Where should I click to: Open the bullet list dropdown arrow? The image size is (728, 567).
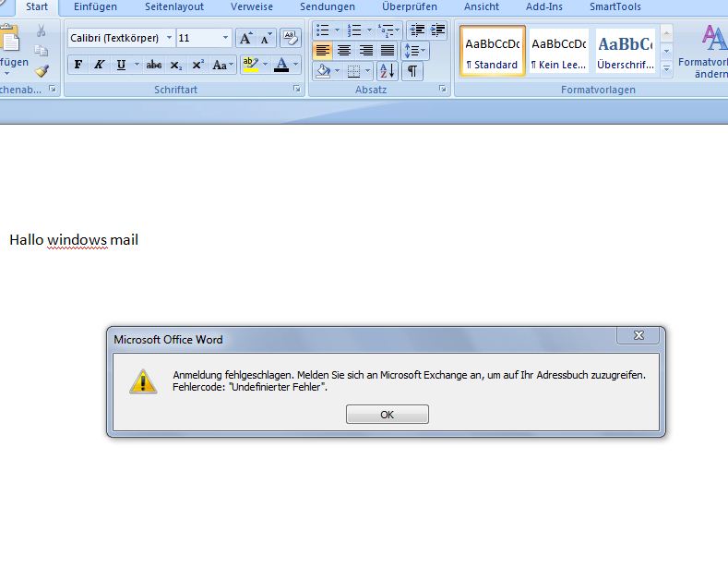337,30
